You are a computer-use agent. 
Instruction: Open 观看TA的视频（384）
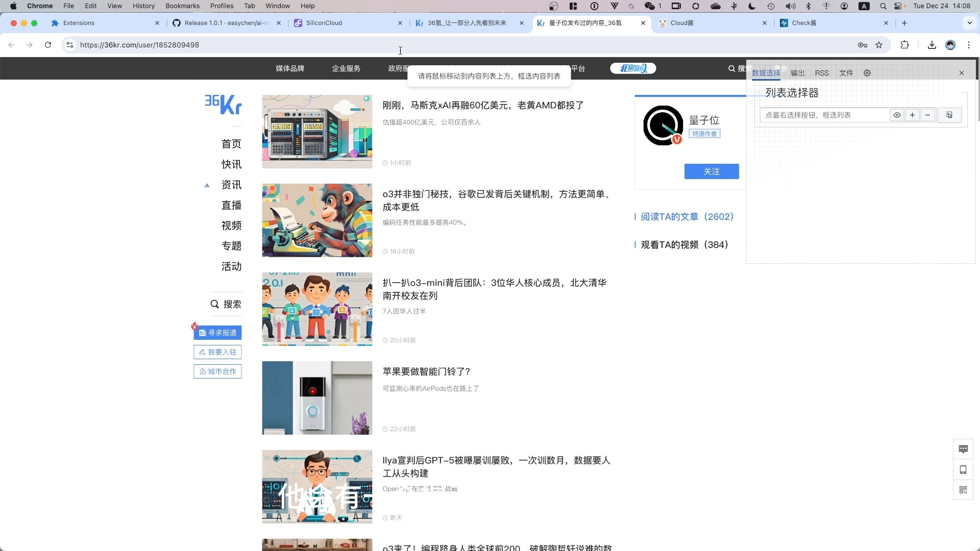click(x=684, y=245)
